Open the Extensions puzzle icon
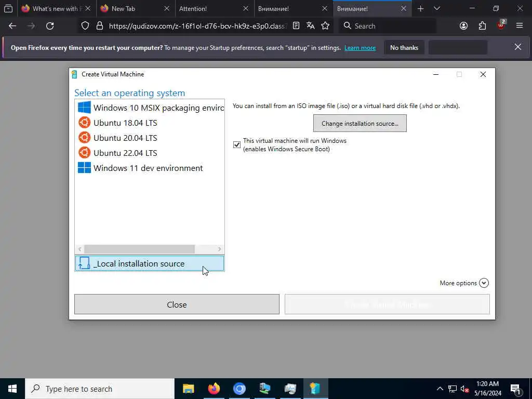This screenshot has width=532, height=399. click(x=482, y=26)
